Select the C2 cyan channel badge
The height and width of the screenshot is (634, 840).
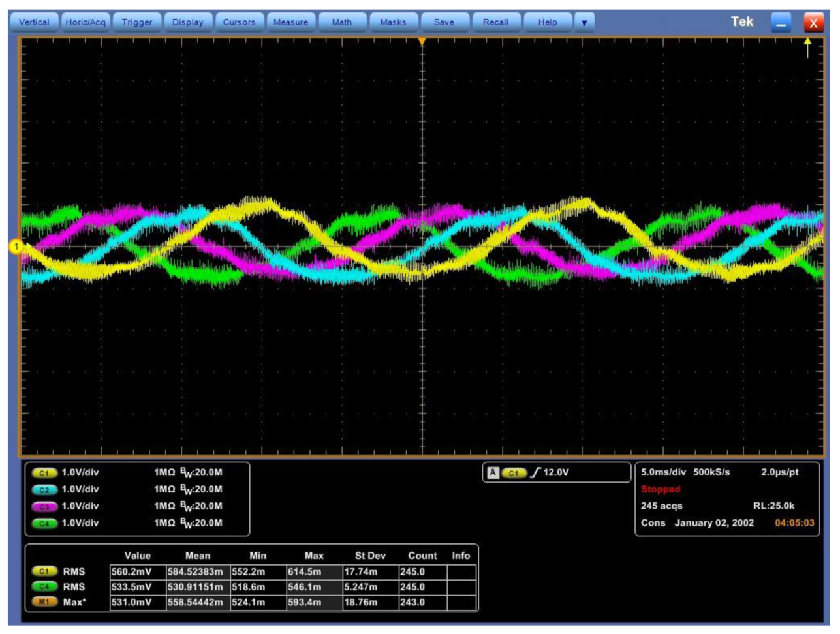coord(44,490)
